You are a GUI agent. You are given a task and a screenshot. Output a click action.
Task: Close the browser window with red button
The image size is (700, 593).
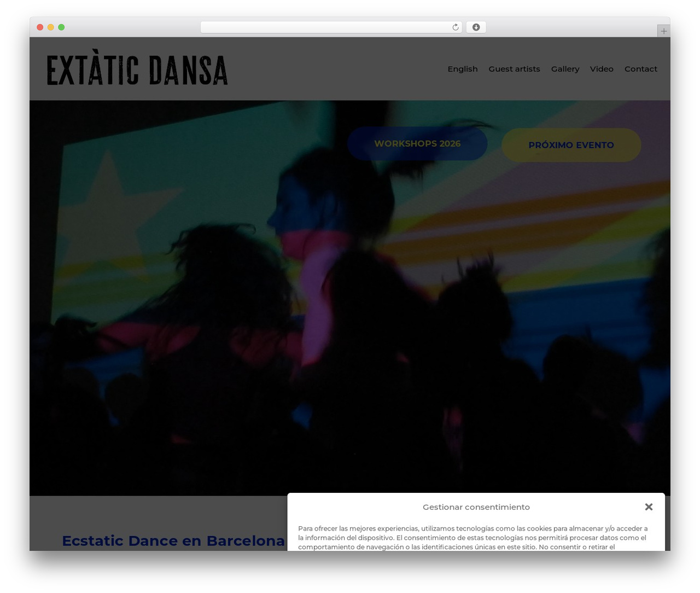pos(40,27)
